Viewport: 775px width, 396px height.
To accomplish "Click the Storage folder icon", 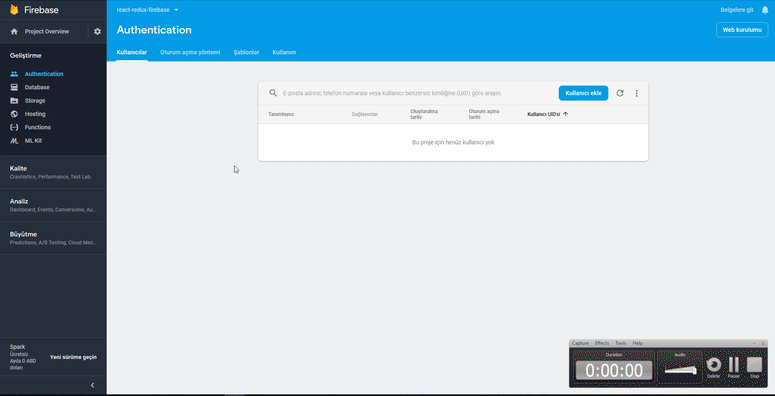I will [14, 101].
